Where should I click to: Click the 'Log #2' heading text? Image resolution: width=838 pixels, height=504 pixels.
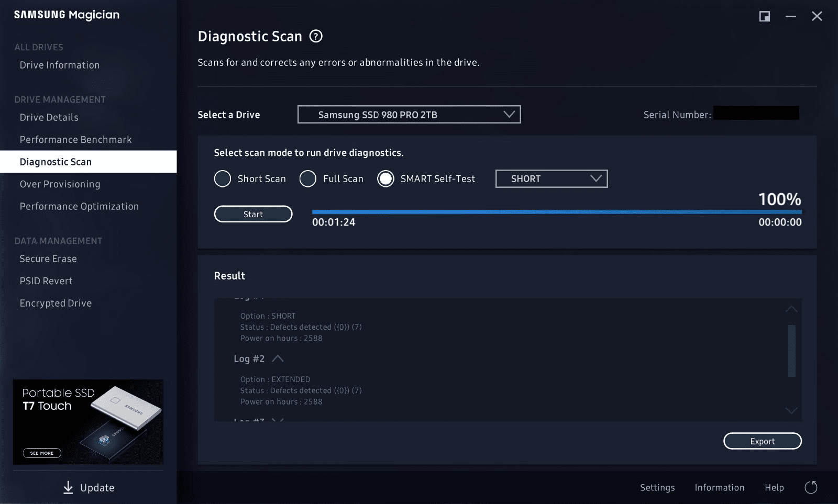pyautogui.click(x=249, y=359)
